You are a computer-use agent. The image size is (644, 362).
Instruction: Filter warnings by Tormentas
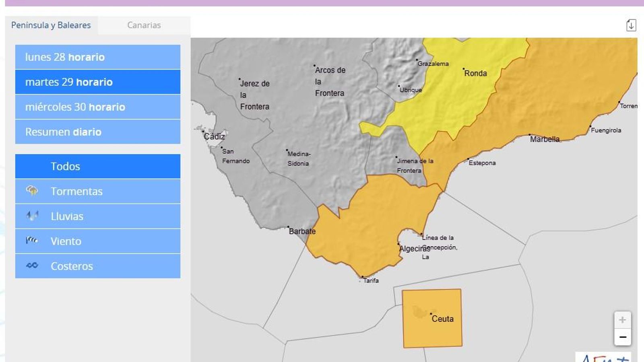coord(76,191)
